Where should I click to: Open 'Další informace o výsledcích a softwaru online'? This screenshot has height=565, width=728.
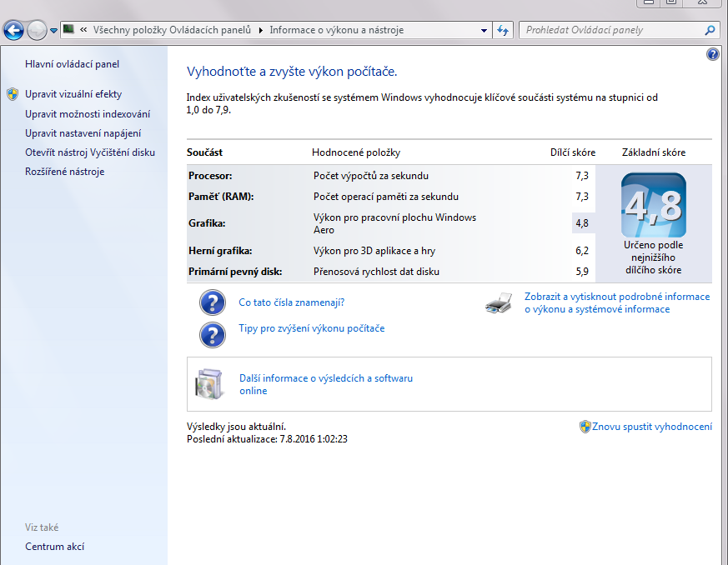pos(326,384)
